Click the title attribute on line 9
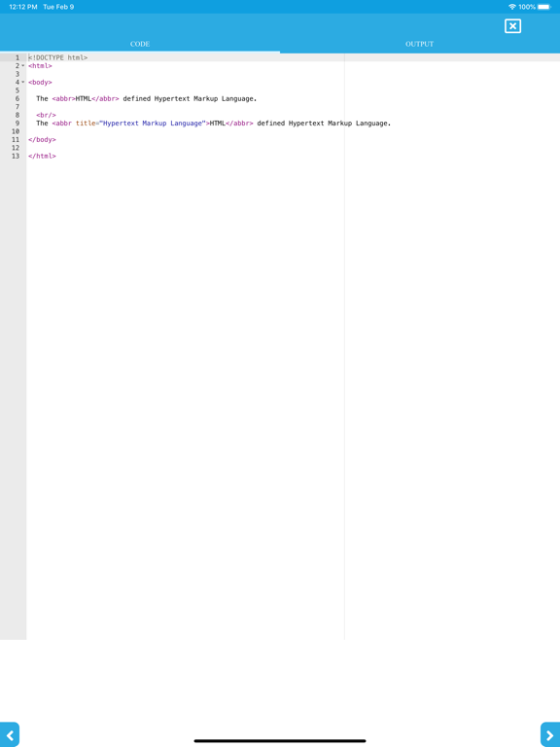Image resolution: width=560 pixels, height=747 pixels. pos(86,123)
